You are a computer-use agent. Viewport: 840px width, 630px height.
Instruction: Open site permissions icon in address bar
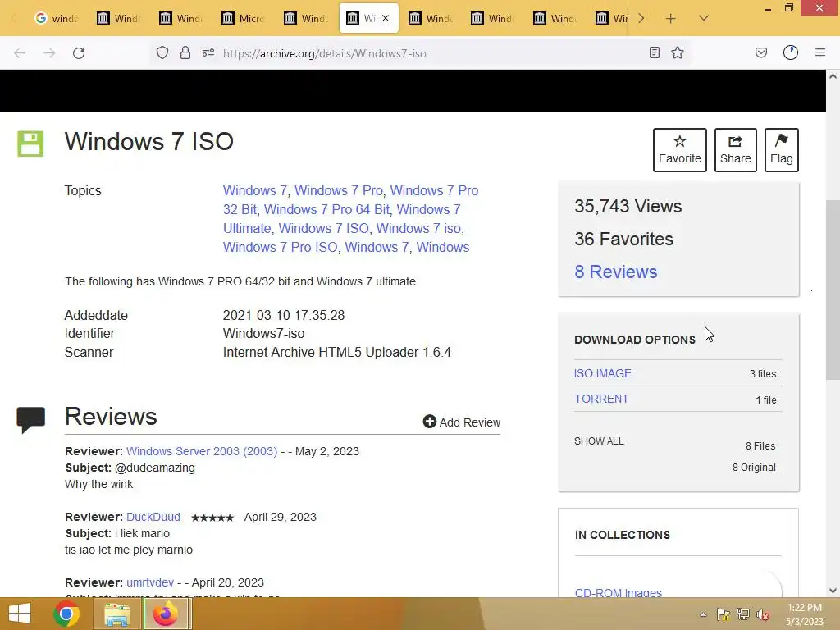(208, 53)
